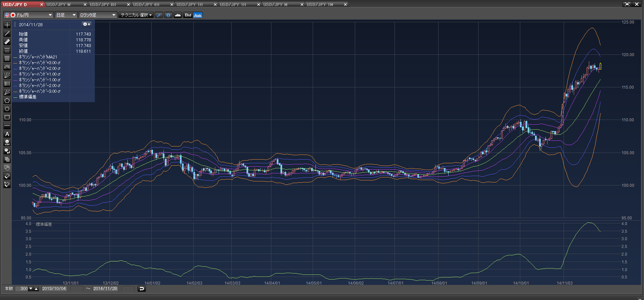Click the ボリンジャーバンド+1.00σ legend entry
This screenshot has height=300, width=644.
tap(40, 74)
